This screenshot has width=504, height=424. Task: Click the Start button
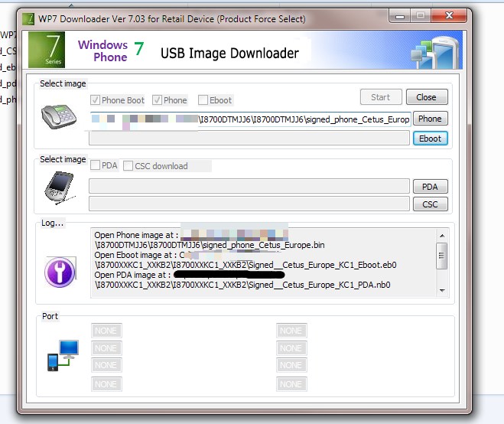pyautogui.click(x=381, y=97)
